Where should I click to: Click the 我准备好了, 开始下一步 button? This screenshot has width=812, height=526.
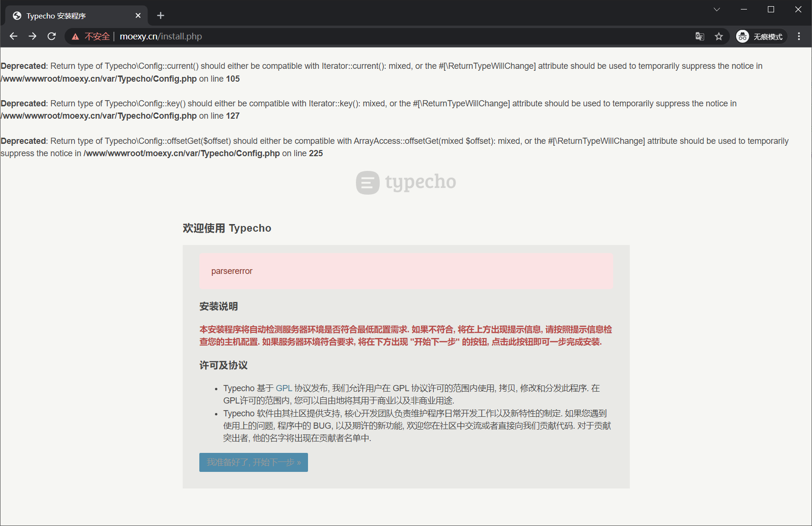253,462
